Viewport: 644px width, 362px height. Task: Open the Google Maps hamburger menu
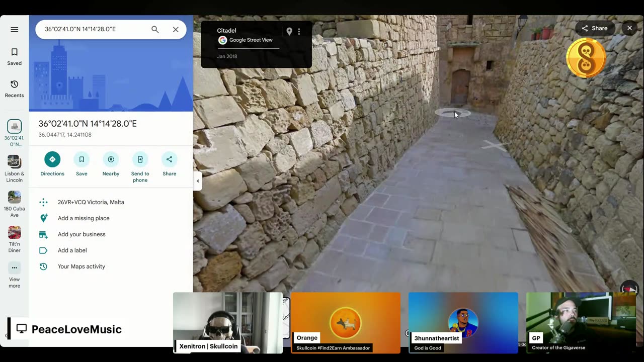tap(14, 29)
